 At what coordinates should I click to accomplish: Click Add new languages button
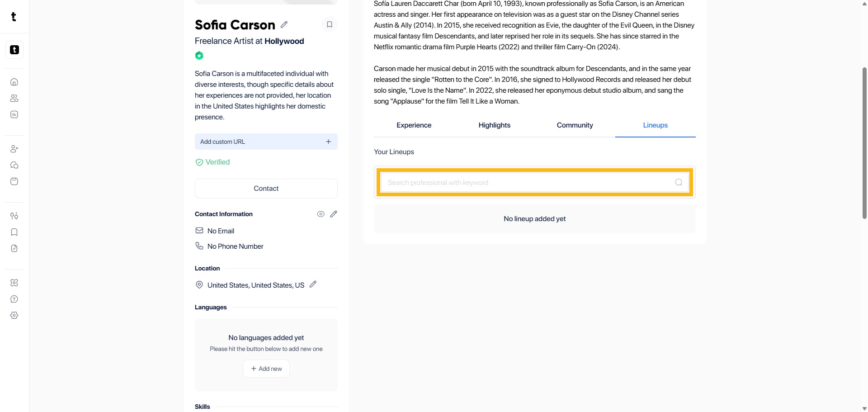[266, 369]
